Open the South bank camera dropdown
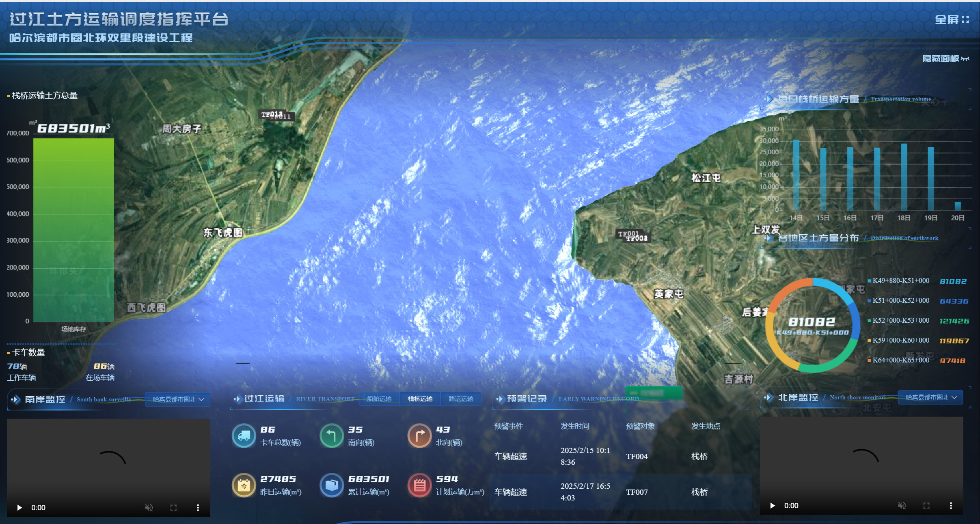 click(x=178, y=399)
